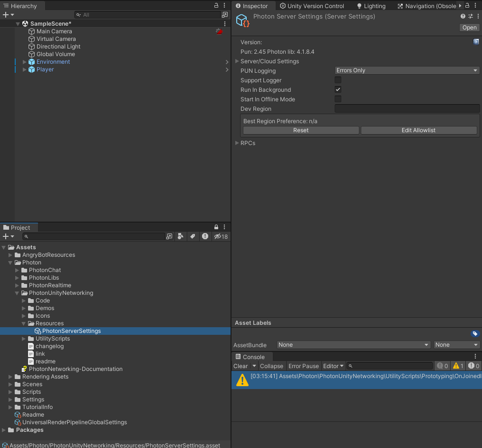This screenshot has height=448, width=482.
Task: Expand Server/Cloud Settings foldout
Action: (x=237, y=61)
